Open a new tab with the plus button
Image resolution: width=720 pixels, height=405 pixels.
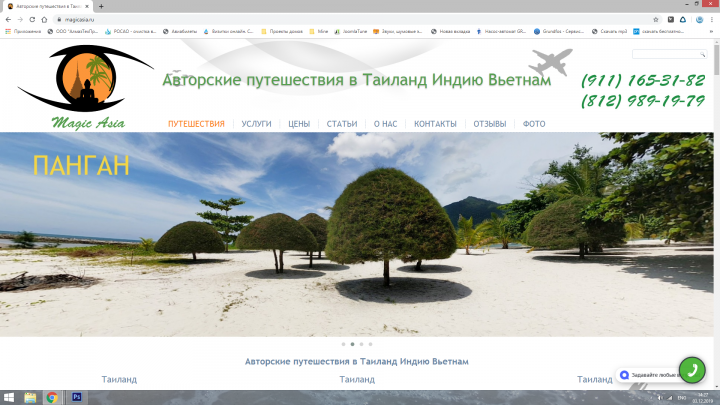pos(101,6)
